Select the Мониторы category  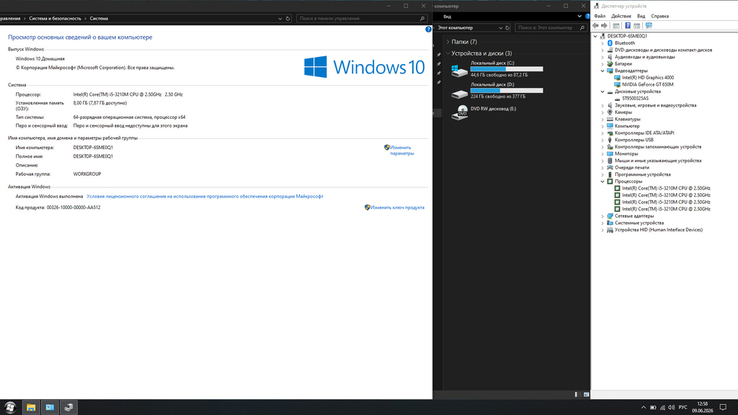(x=626, y=154)
